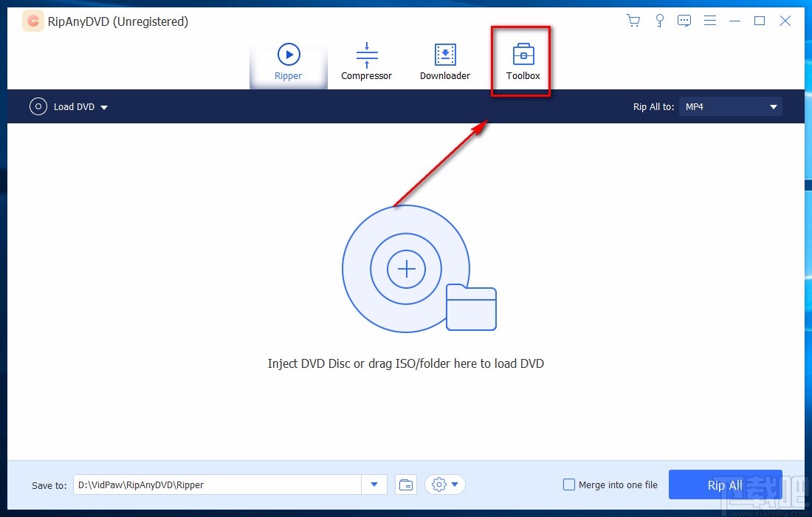Enable Merge into one file checkbox

(568, 485)
